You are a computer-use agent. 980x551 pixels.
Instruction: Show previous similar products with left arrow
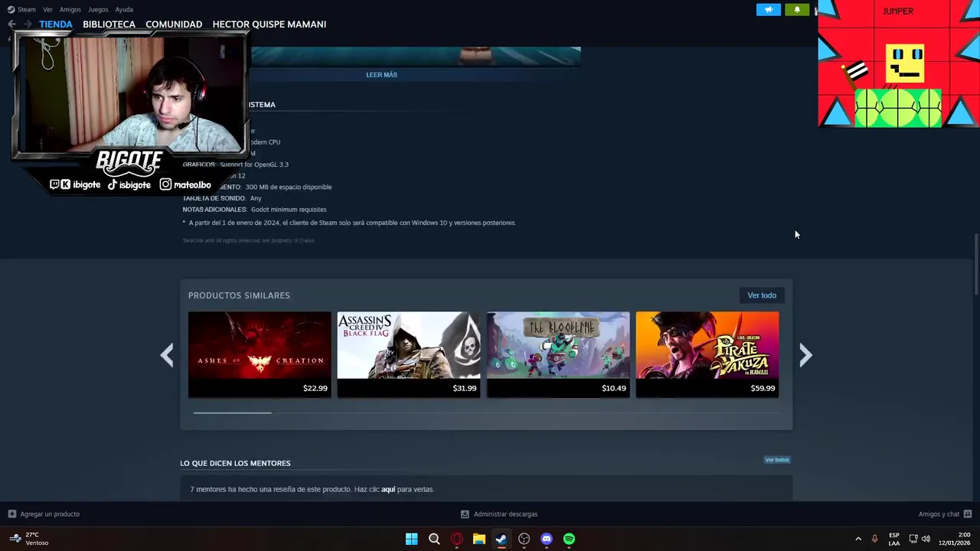click(x=167, y=355)
